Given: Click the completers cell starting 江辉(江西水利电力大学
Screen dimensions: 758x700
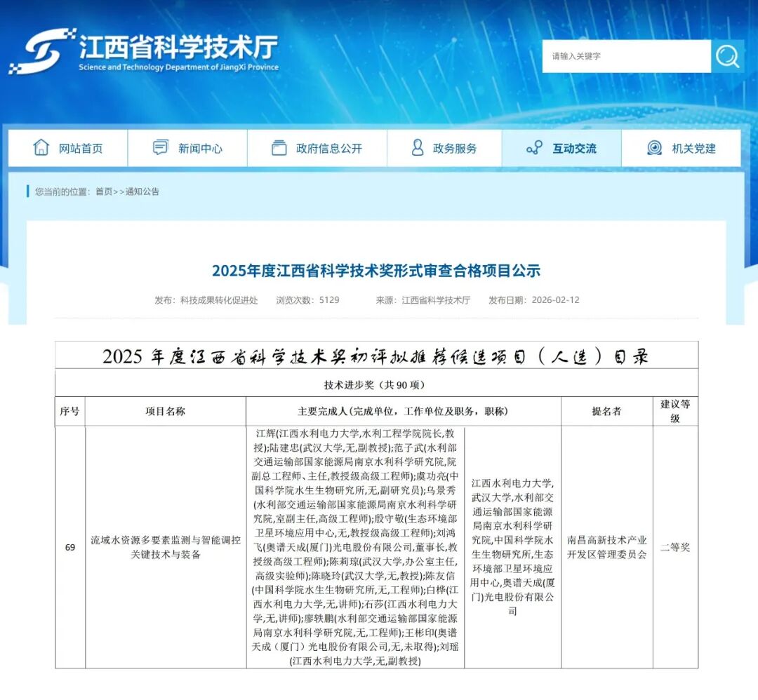Looking at the screenshot, I should tap(355, 547).
